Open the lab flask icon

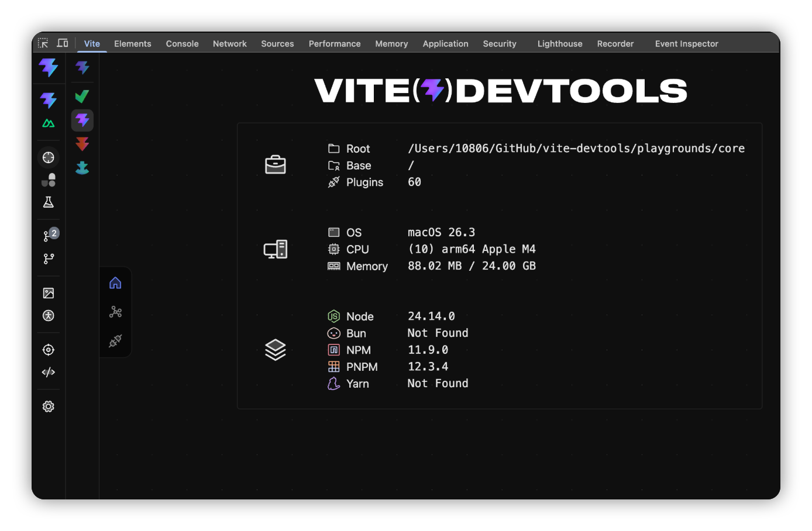(x=49, y=202)
